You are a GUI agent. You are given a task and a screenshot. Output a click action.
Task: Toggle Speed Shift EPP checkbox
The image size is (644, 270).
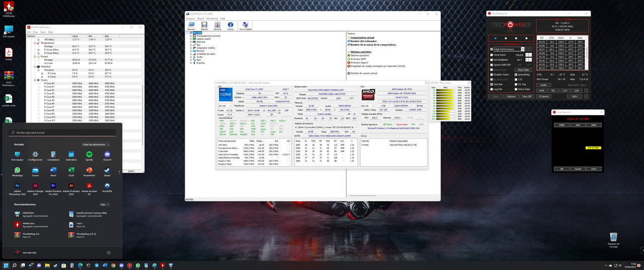[492, 64]
